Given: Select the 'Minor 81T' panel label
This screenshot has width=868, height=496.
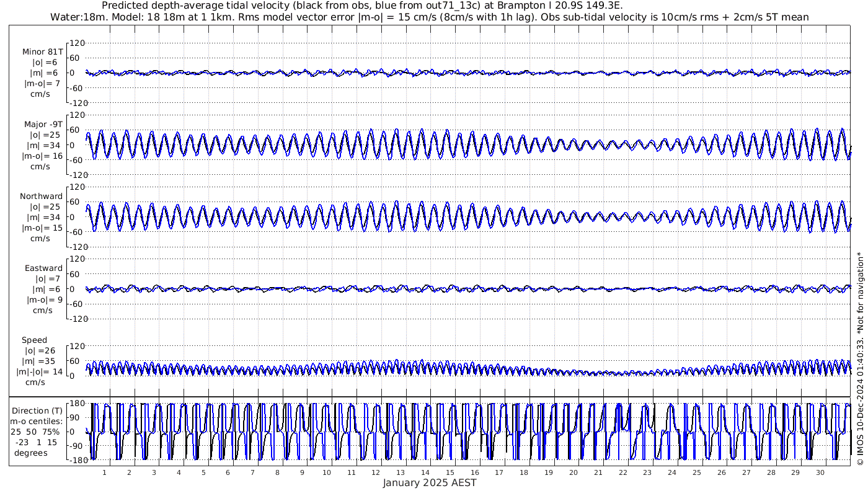Looking at the screenshot, I should tap(42, 51).
